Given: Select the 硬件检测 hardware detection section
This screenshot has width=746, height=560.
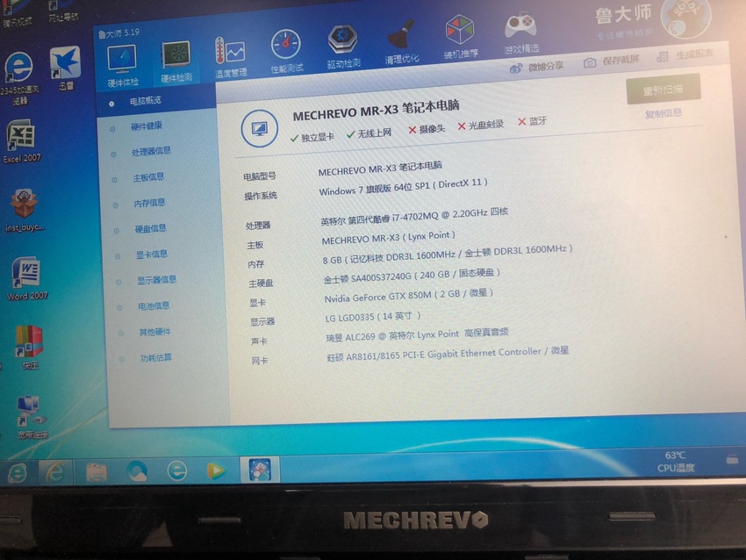Looking at the screenshot, I should click(x=176, y=61).
